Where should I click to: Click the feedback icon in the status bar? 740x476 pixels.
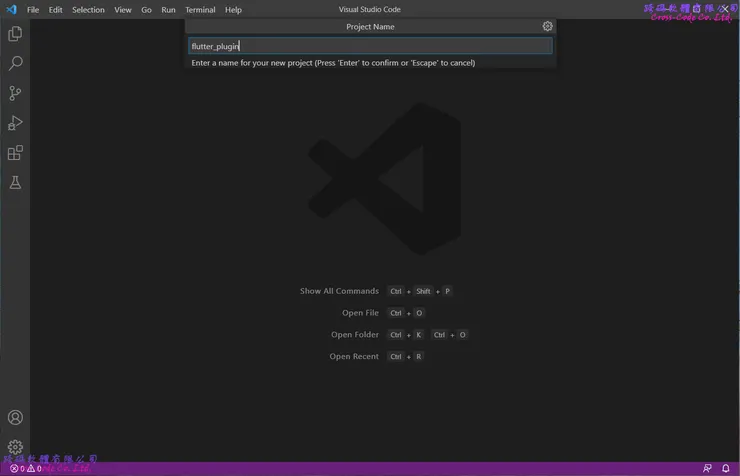click(707, 468)
